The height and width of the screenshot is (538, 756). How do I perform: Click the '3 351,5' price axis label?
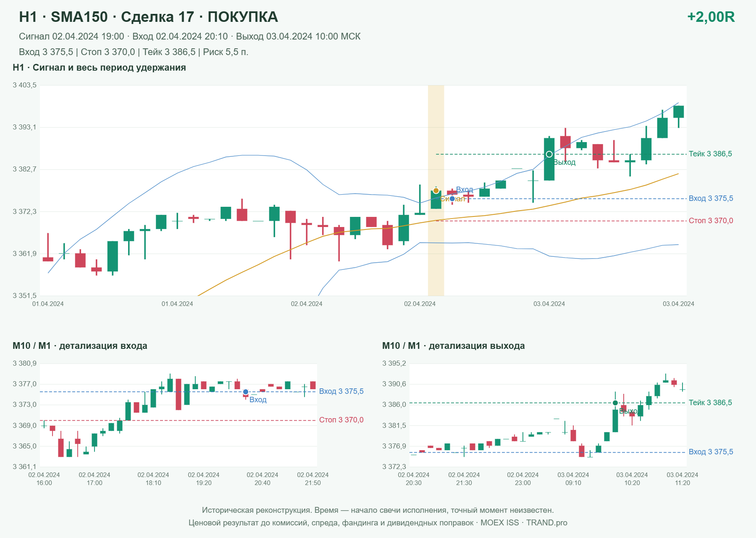(x=24, y=295)
